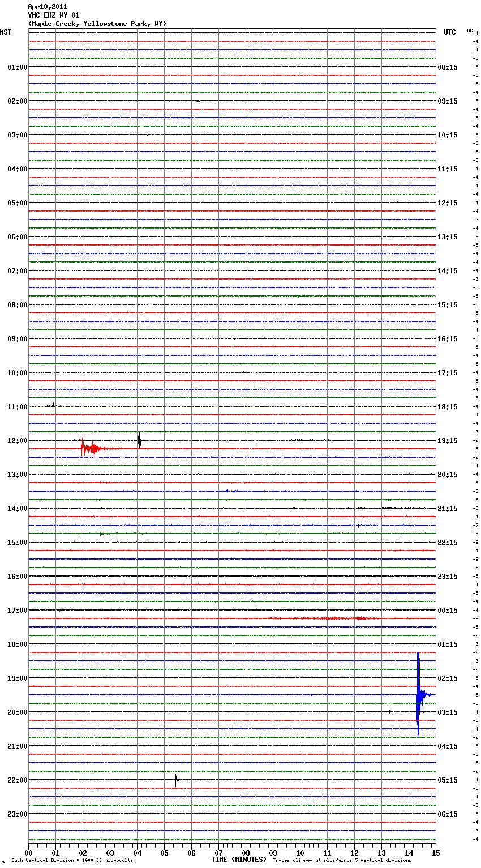The image size is (481, 868).
Task: Select the 23:00 MST time label
Action: click(17, 814)
